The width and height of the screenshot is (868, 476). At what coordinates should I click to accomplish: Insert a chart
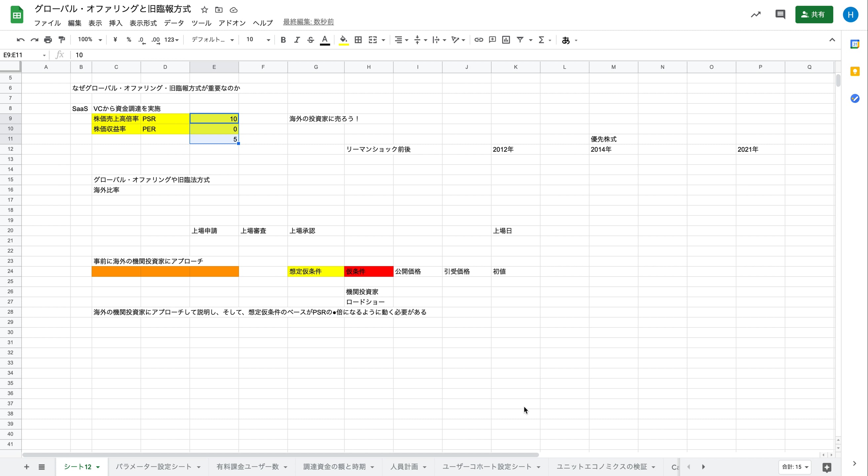pyautogui.click(x=506, y=39)
